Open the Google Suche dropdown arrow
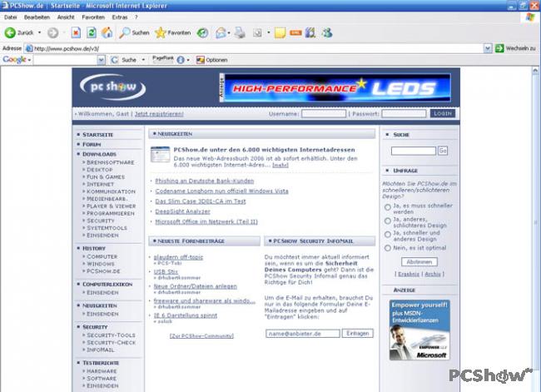541x392 pixels. click(x=143, y=60)
